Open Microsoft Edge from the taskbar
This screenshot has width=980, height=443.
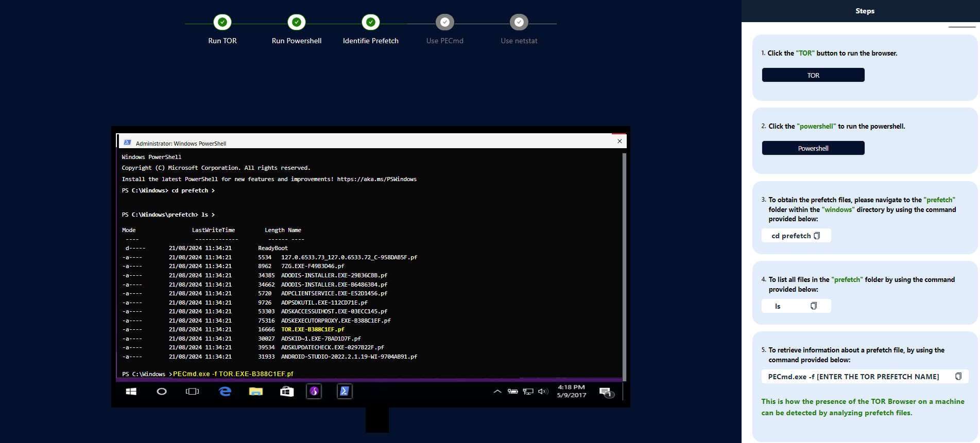pos(225,392)
